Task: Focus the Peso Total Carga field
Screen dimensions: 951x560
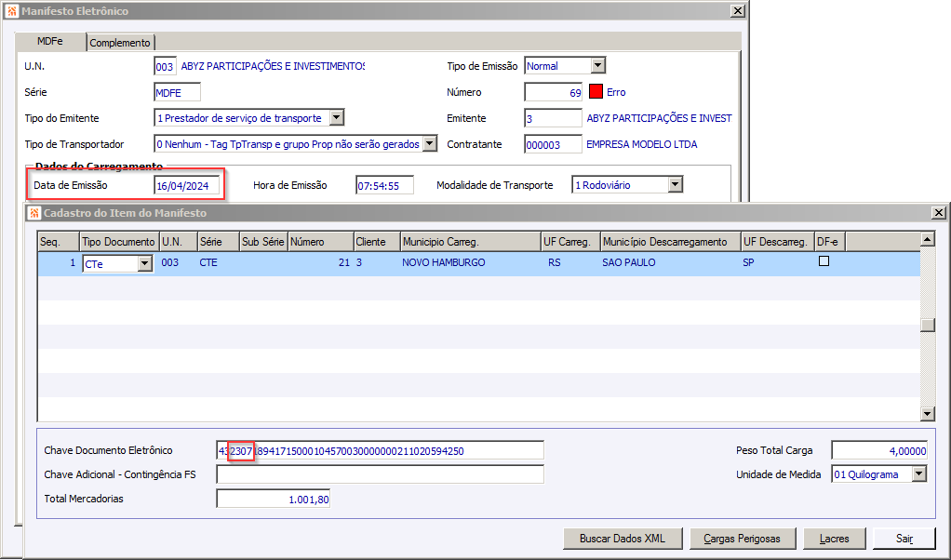Action: point(878,450)
